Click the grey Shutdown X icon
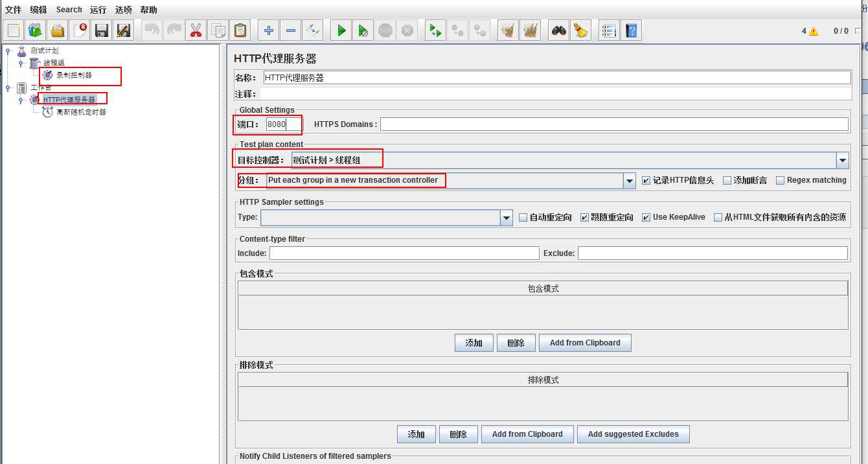868x464 pixels. (x=407, y=30)
